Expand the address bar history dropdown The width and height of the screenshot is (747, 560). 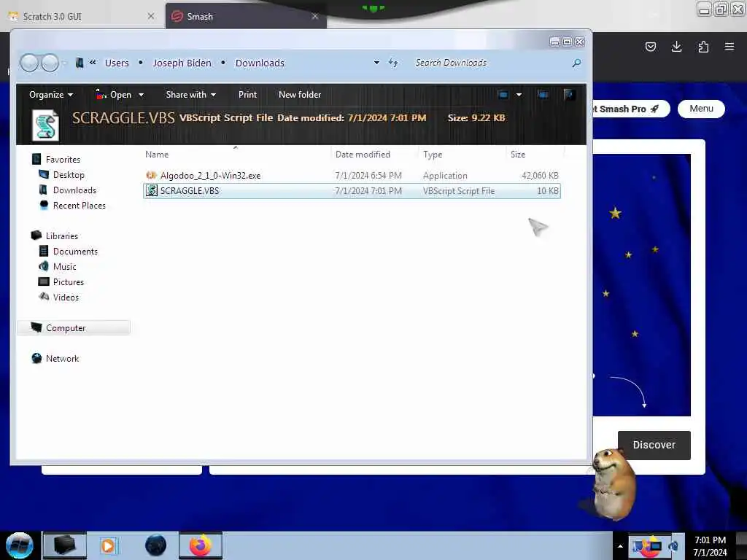(x=376, y=63)
